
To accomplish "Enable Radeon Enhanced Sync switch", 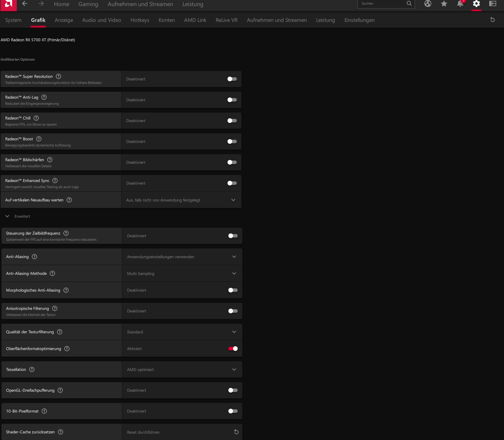I will click(232, 183).
